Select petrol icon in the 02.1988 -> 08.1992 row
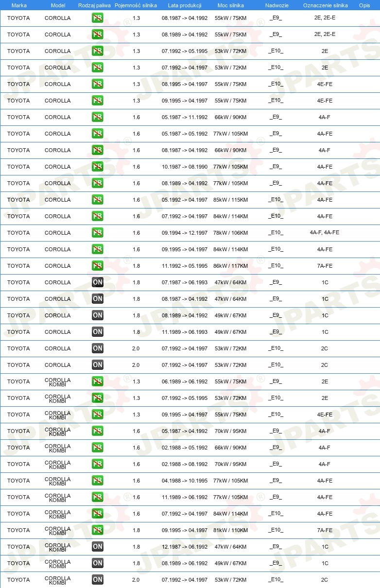This screenshot has width=380, height=588. [x=98, y=464]
